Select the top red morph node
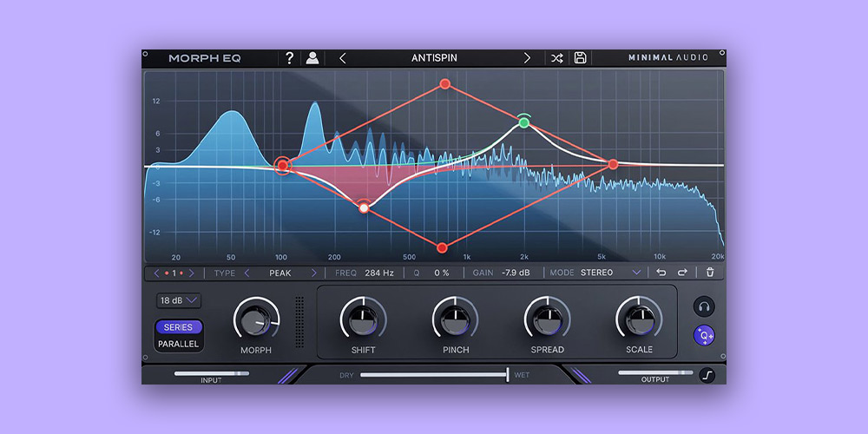Viewport: 868px width, 434px height. pos(444,83)
